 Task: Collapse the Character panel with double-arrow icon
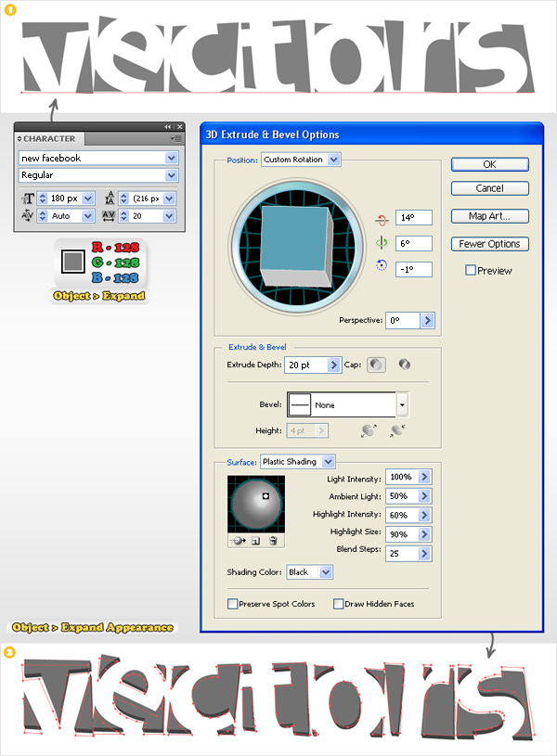coord(168,127)
